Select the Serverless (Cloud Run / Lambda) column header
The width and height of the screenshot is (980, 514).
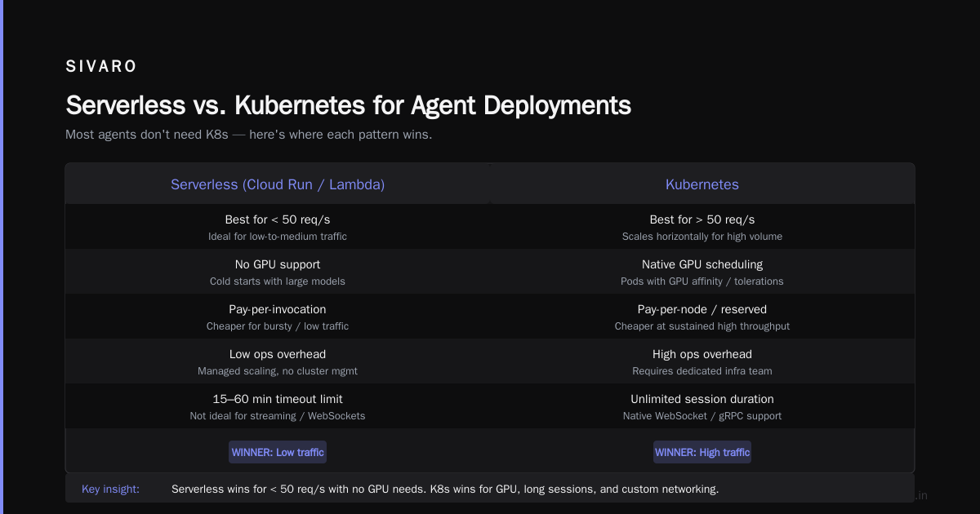tap(278, 184)
